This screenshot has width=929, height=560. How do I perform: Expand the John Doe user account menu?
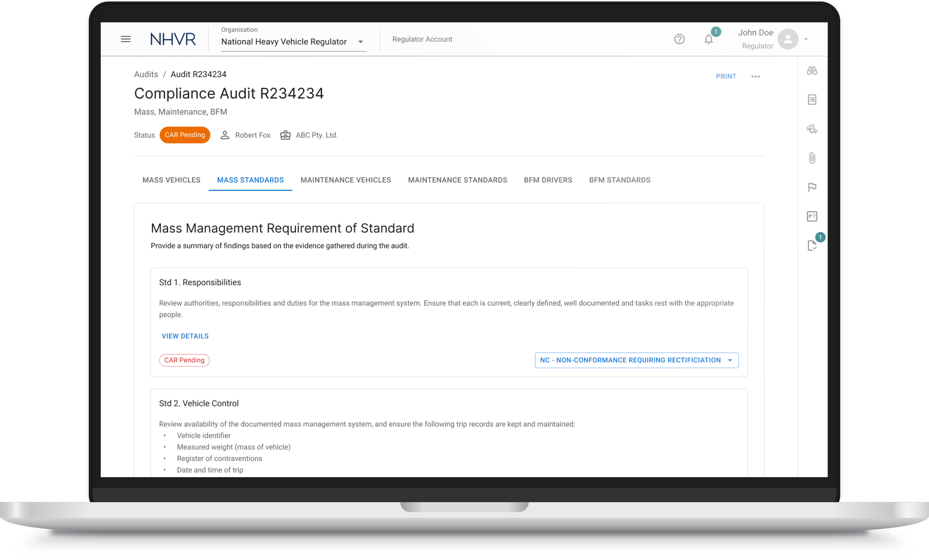pyautogui.click(x=805, y=39)
